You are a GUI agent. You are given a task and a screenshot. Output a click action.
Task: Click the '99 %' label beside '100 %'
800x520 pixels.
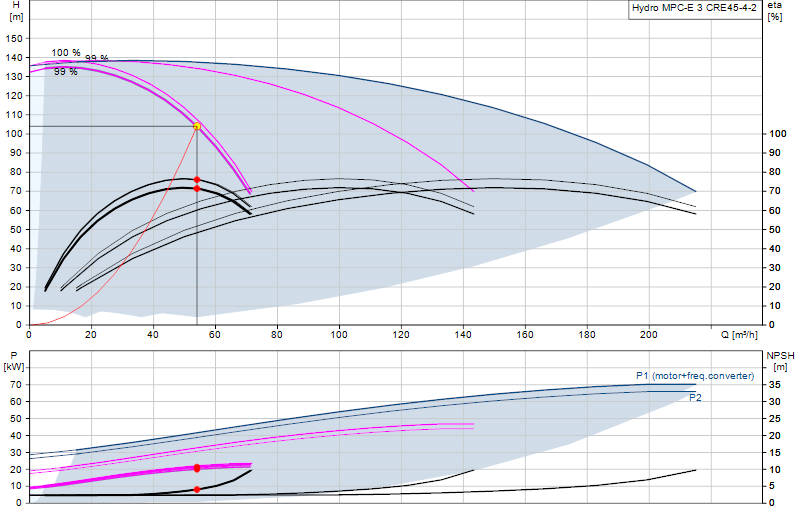tap(96, 58)
